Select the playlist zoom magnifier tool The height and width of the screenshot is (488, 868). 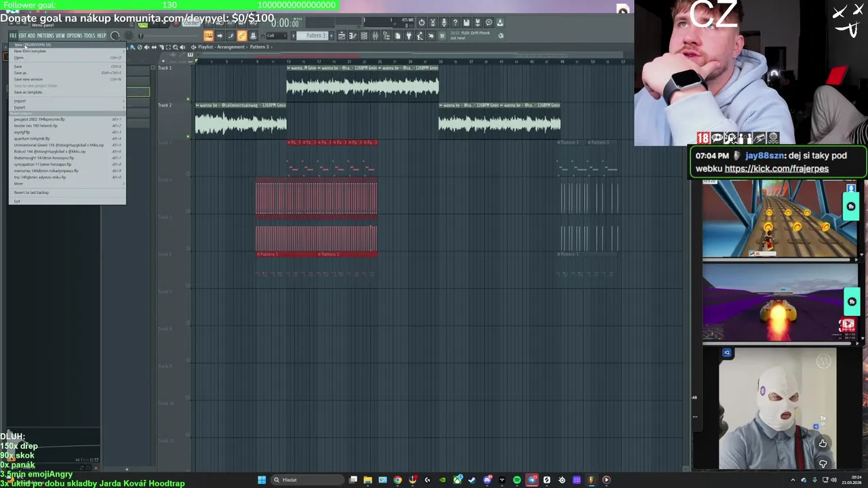coord(175,47)
